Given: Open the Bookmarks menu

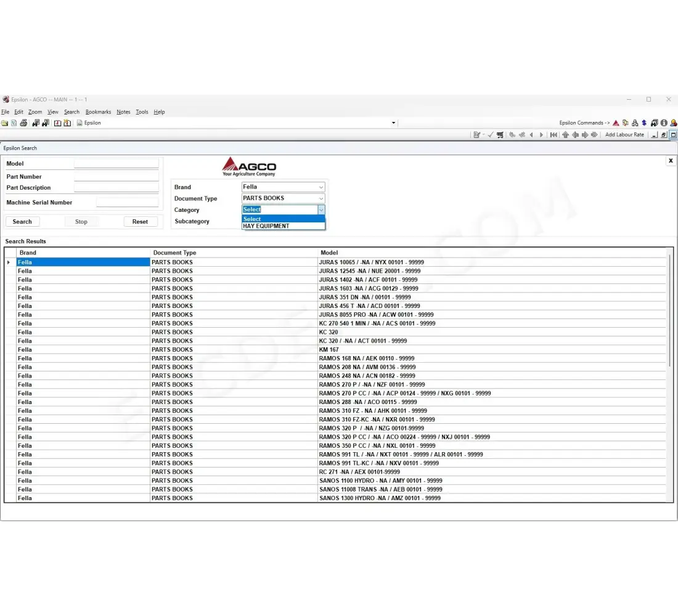Looking at the screenshot, I should point(98,112).
